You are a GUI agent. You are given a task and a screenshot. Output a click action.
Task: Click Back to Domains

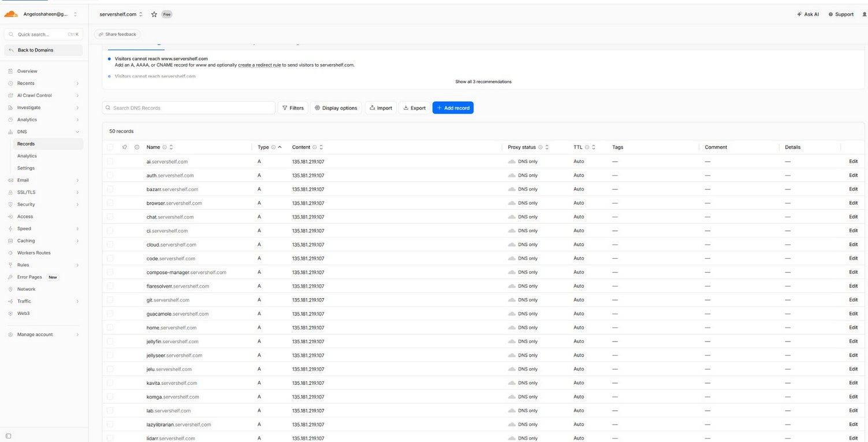point(43,50)
